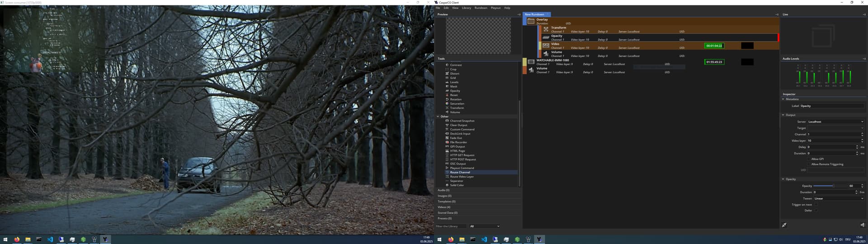Select the Fade Out tool
868x244 pixels.
point(456,138)
